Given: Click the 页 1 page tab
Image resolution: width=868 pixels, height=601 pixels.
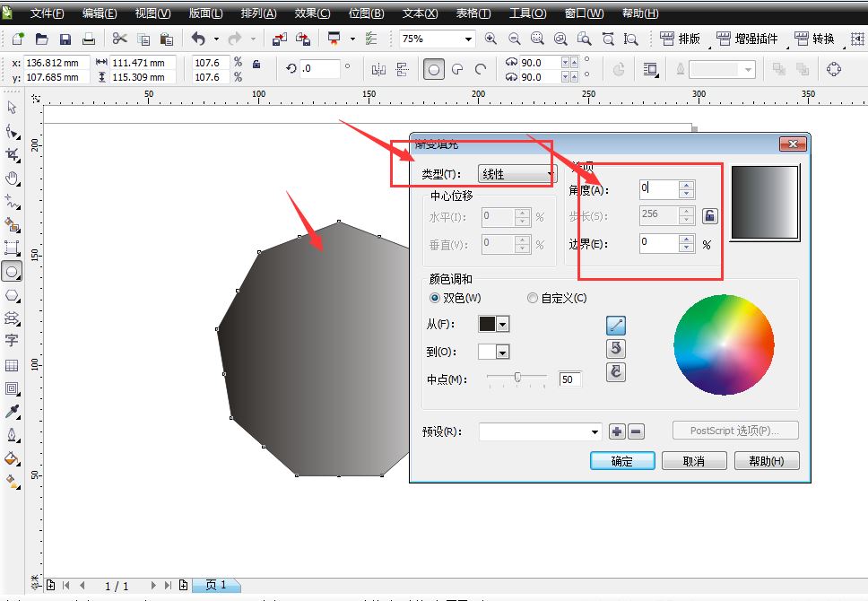Looking at the screenshot, I should coord(215,586).
